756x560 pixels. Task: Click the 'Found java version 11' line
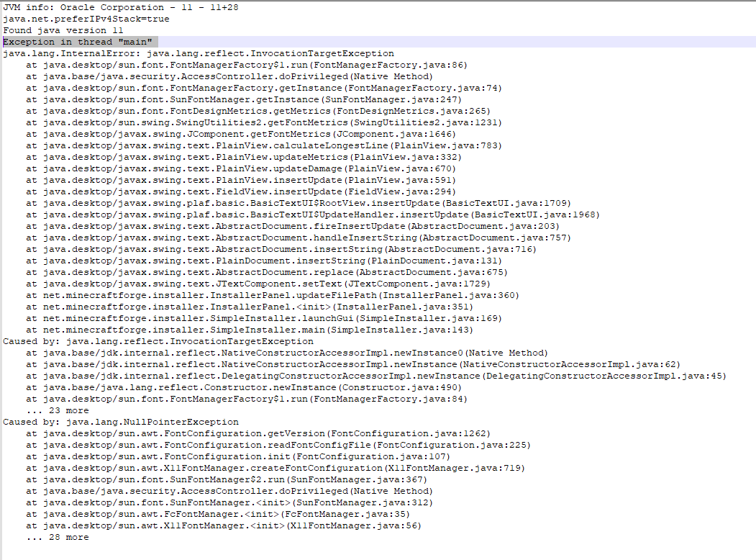point(63,30)
